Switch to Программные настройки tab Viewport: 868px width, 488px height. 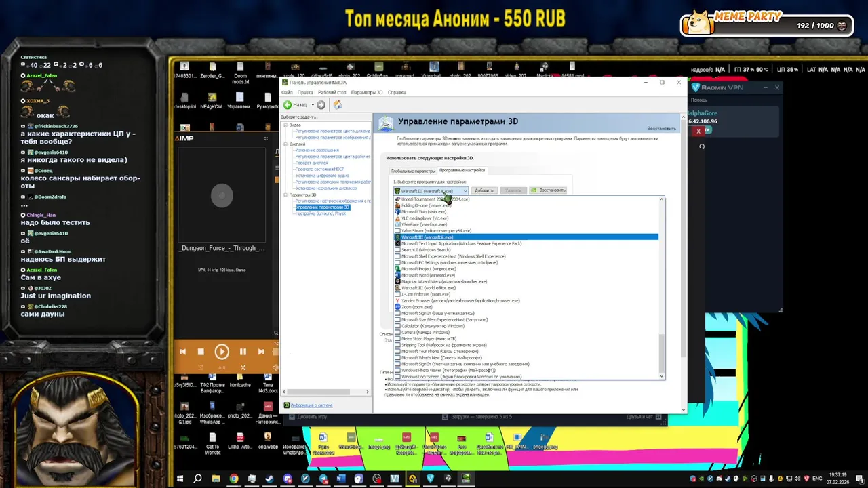(x=462, y=170)
